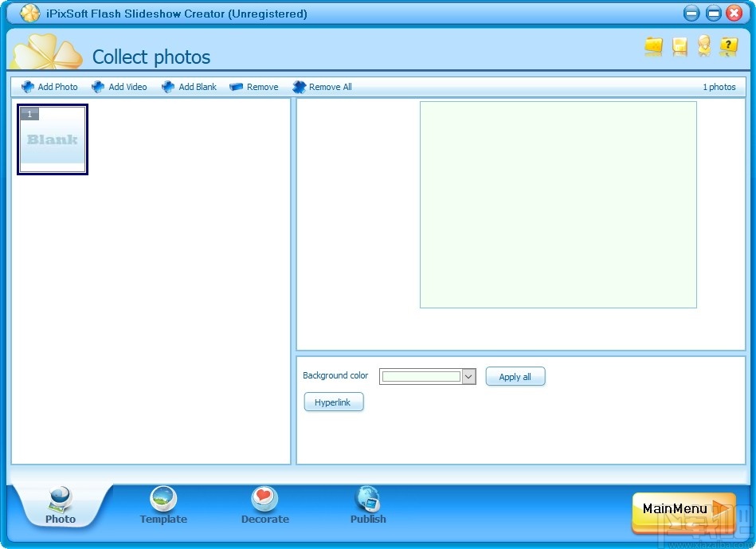Click the register user icon
756x549 pixels.
coord(703,47)
